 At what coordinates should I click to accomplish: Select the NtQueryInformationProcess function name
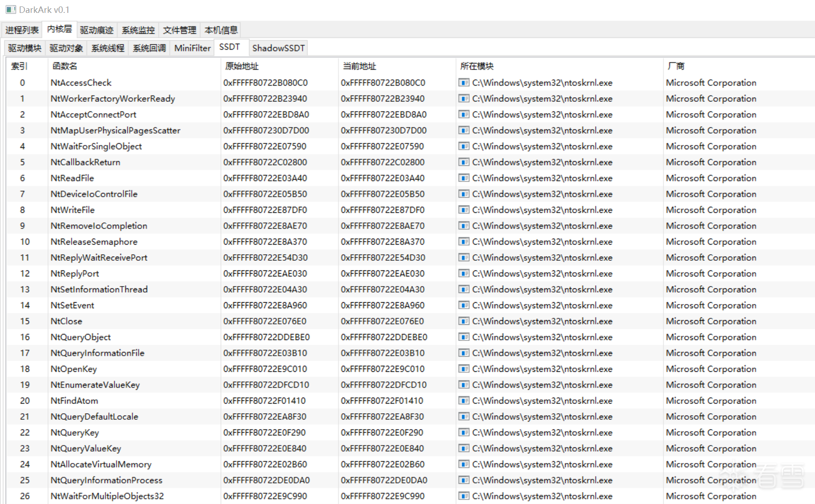click(x=106, y=480)
